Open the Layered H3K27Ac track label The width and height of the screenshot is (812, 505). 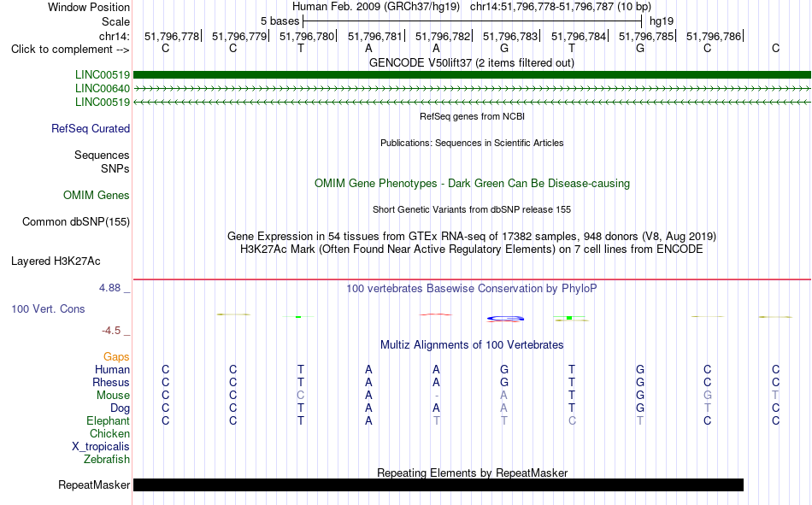pos(56,261)
